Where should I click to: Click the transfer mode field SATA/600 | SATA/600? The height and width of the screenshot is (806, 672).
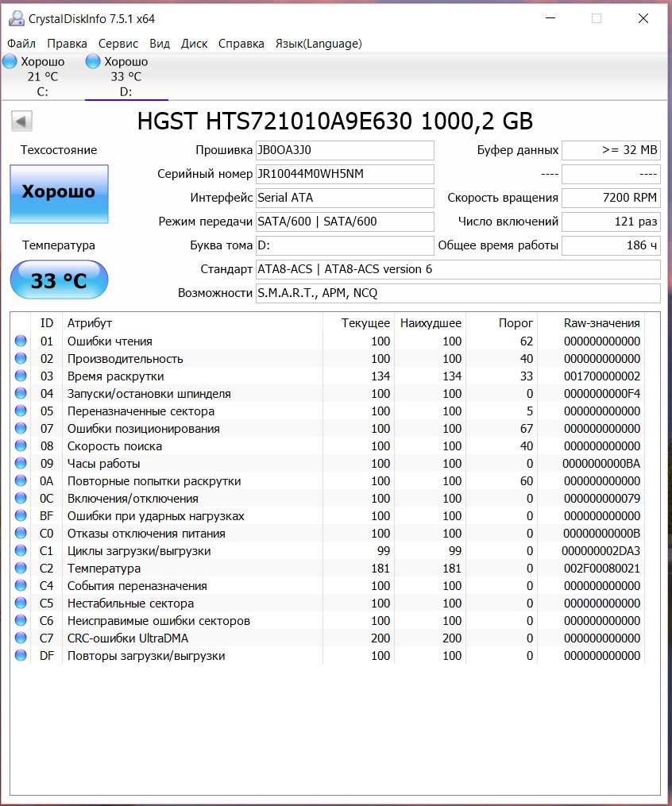pos(345,222)
